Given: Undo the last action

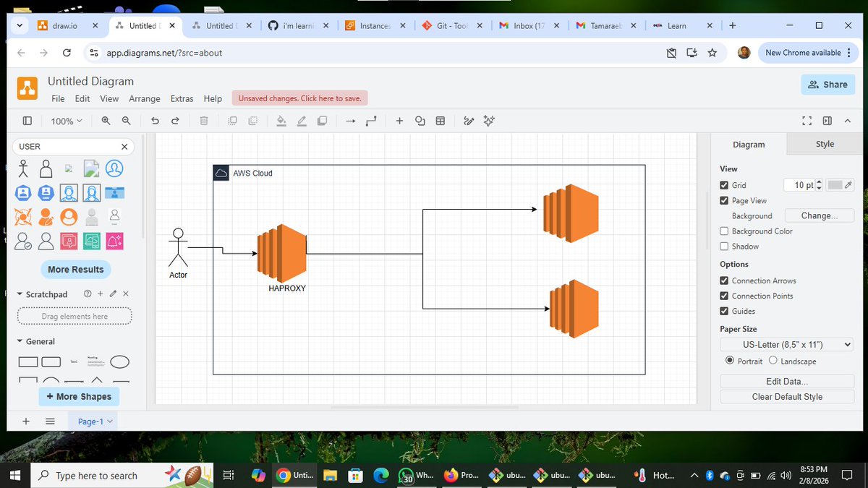Looking at the screenshot, I should (155, 121).
